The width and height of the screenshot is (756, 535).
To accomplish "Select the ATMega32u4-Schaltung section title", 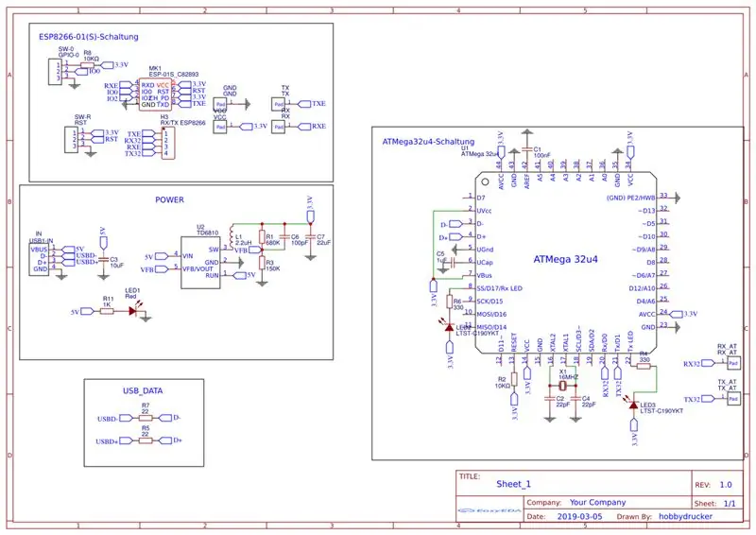I will point(428,142).
